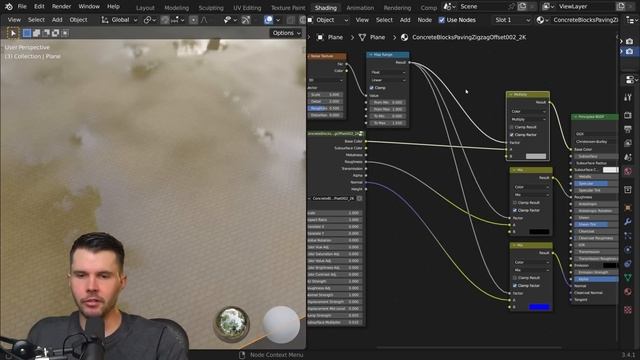
Task: Open the Modifiers wrench tab icon
Action: coord(628,222)
